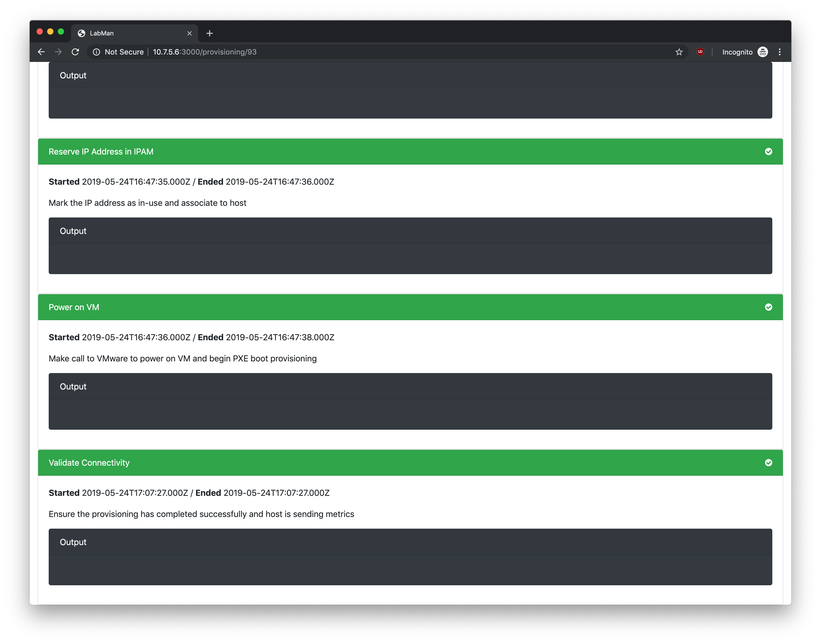
Task: Click checkmark on Power on VM step
Action: (x=768, y=307)
